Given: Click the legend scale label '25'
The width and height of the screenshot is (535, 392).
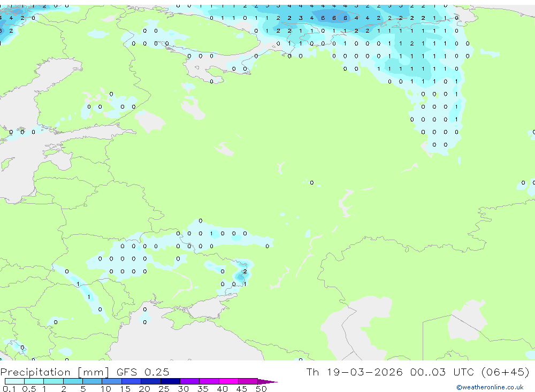Looking at the screenshot, I should 164,389.
